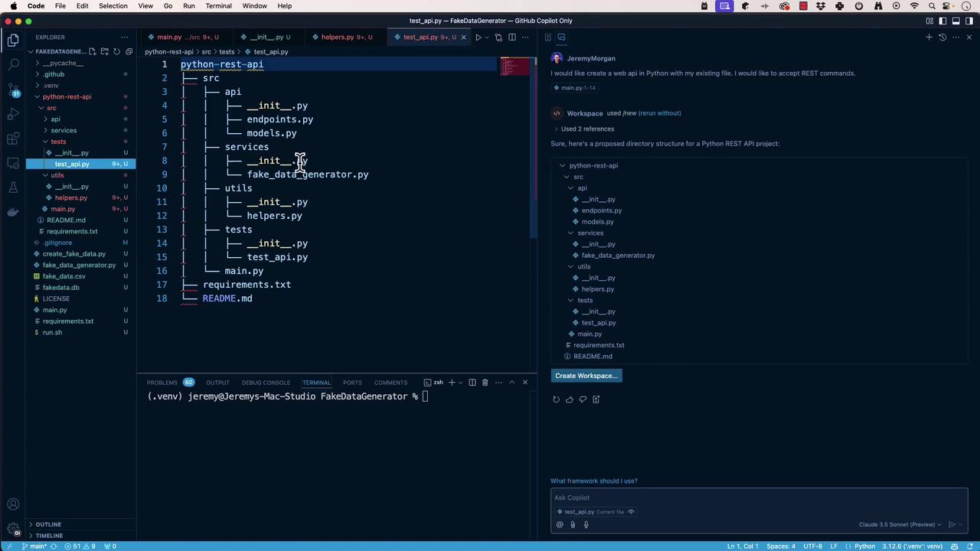Toggle current file context eye icon
This screenshot has width=980, height=551.
(x=631, y=512)
